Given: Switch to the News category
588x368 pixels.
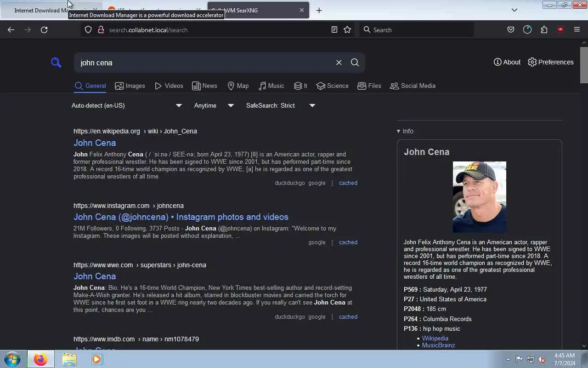Looking at the screenshot, I should pos(204,86).
